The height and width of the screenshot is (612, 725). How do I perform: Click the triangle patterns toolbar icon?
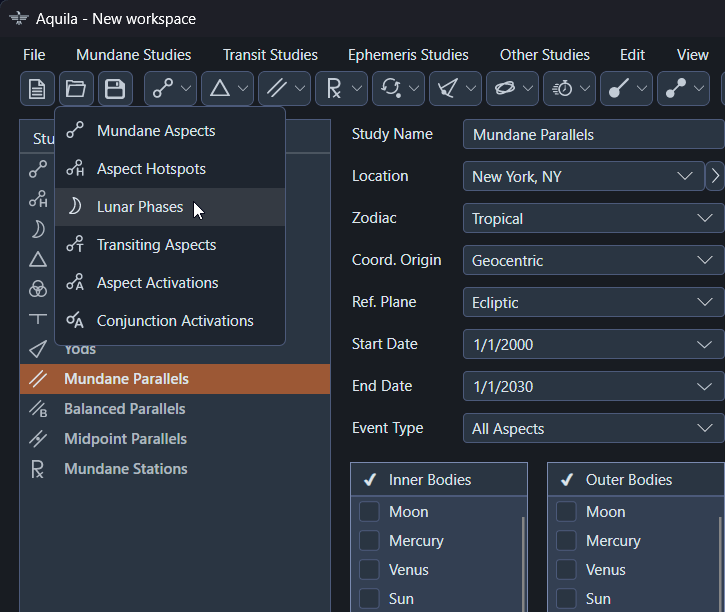click(219, 89)
